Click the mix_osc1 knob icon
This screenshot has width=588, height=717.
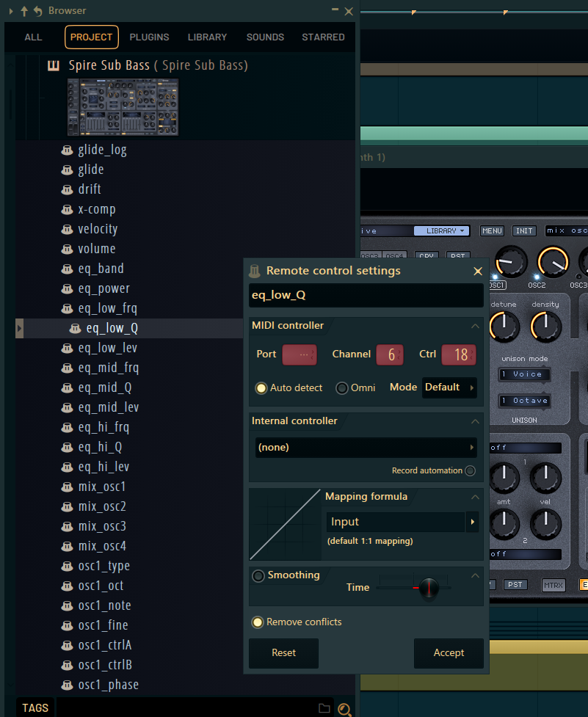[68, 487]
